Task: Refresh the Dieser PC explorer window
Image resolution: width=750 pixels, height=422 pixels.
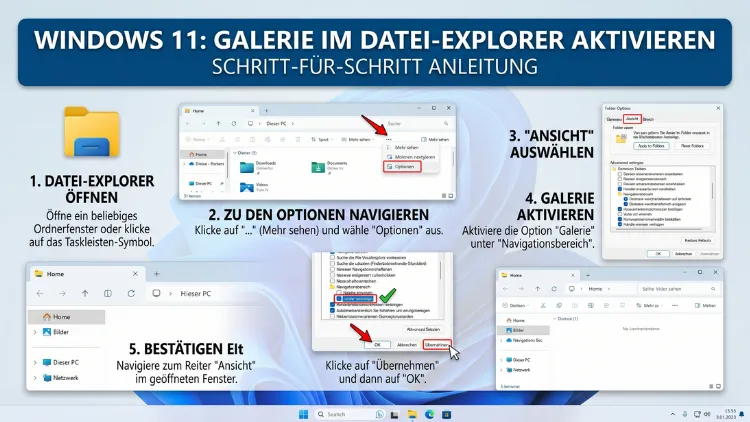Action: pyautogui.click(x=234, y=123)
